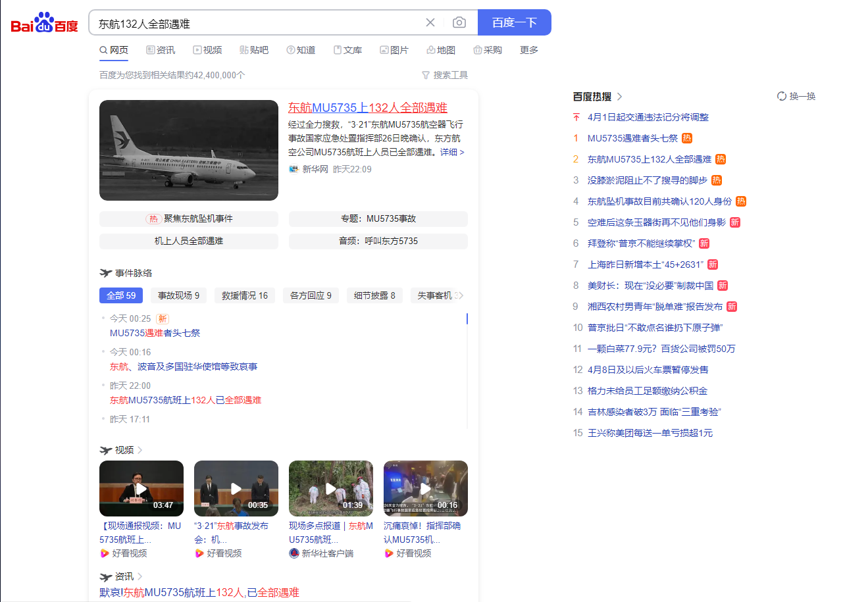Click the 事件脉络 airplane icon
This screenshot has width=868, height=602.
tap(105, 273)
